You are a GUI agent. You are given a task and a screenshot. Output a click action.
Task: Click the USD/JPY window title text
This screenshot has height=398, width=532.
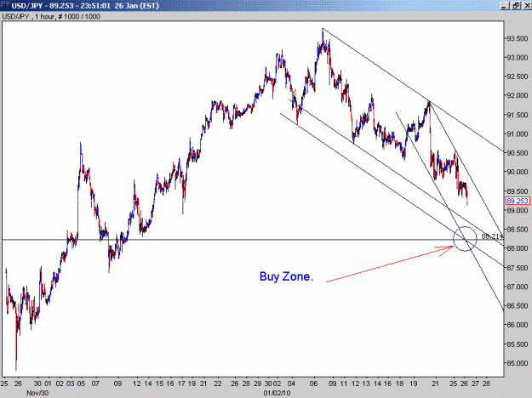pos(85,6)
